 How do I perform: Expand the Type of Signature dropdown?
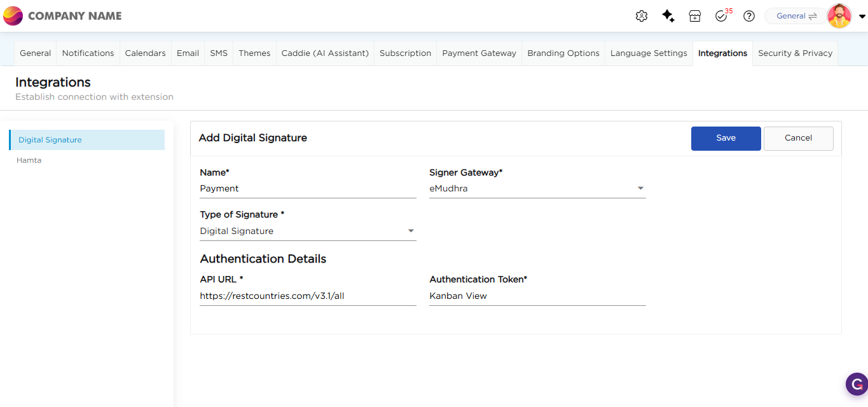[411, 231]
